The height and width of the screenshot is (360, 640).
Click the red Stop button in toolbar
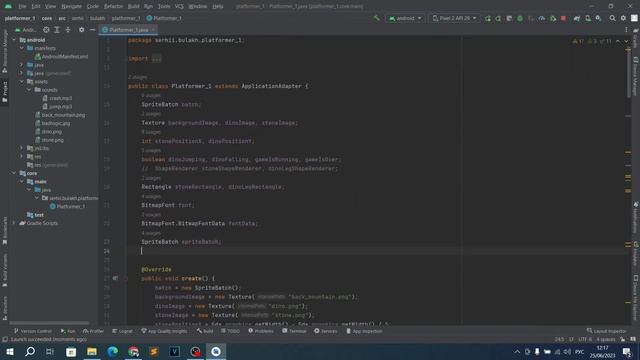[x=563, y=18]
